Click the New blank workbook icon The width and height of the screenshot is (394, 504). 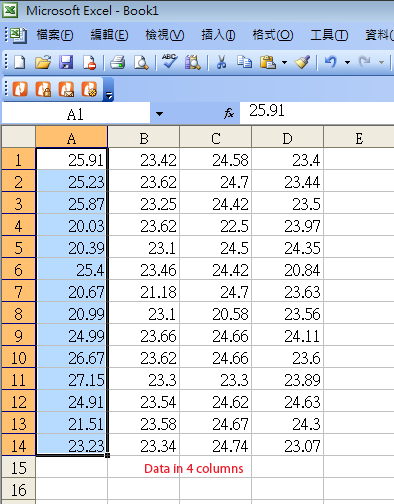[x=19, y=62]
